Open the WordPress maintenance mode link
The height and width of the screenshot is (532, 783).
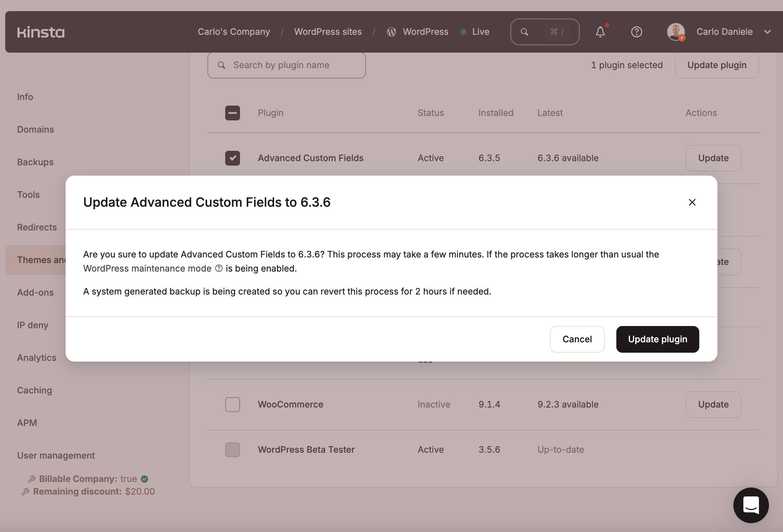147,268
